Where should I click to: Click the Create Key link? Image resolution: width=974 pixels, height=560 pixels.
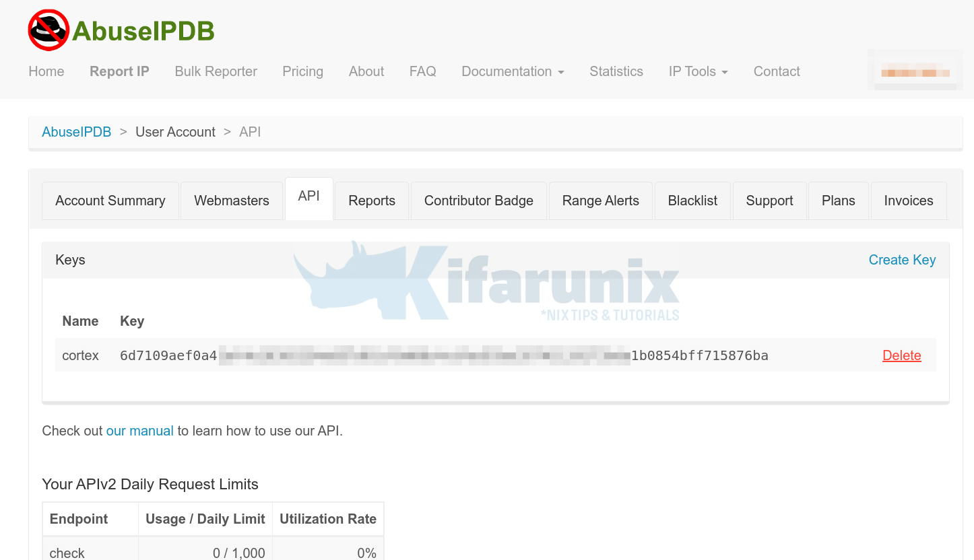click(x=903, y=260)
